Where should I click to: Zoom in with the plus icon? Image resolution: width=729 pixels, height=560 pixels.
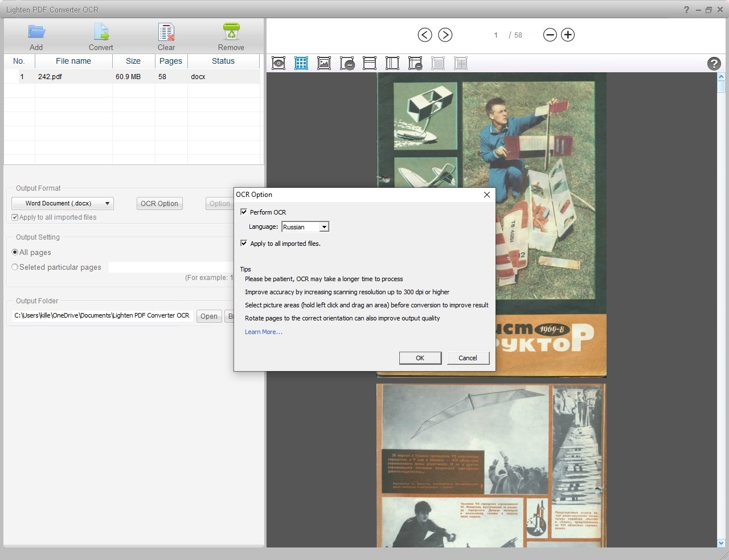click(x=568, y=35)
